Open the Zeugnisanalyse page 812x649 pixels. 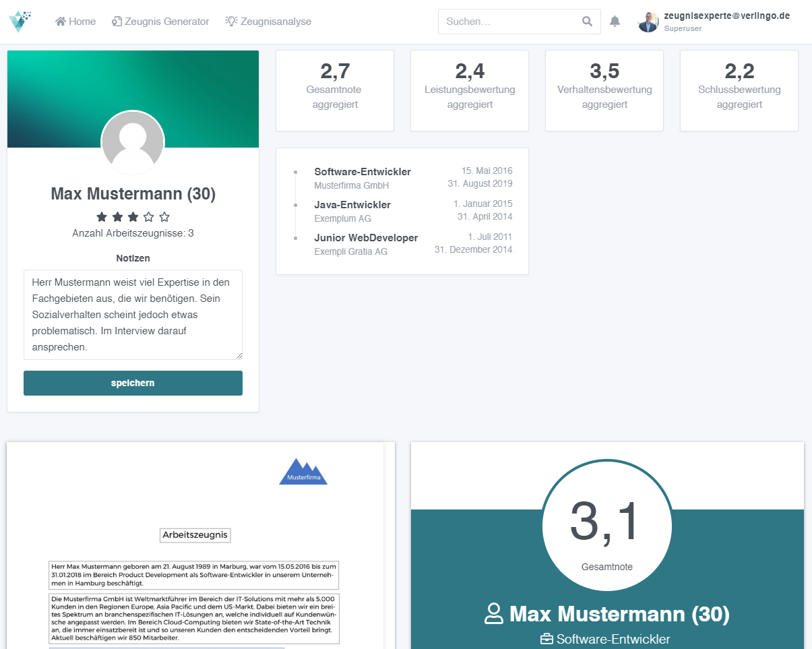coord(268,22)
